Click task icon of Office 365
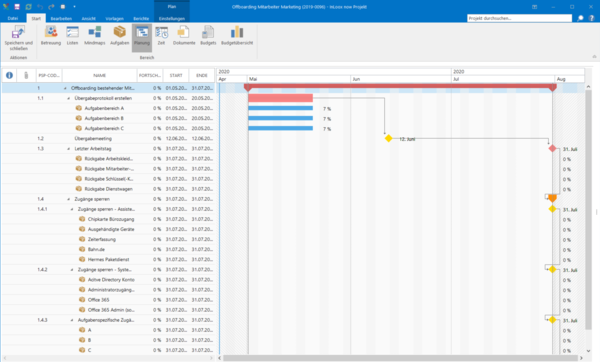 point(82,300)
